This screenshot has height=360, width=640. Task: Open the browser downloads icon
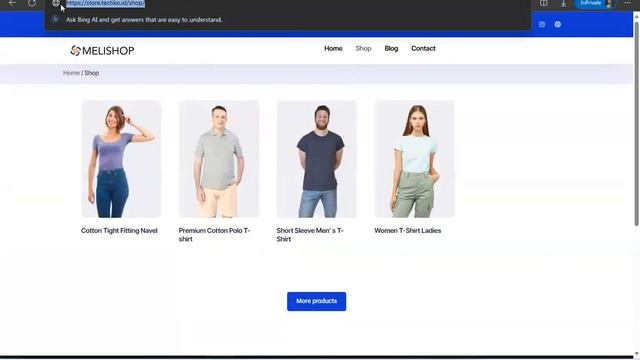[563, 3]
